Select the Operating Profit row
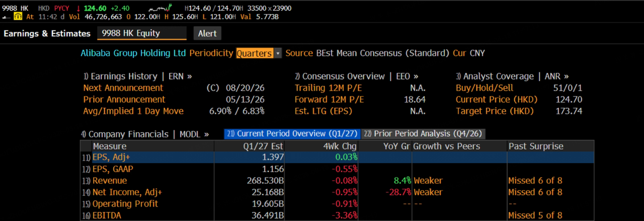The height and width of the screenshot is (221, 644). [x=337, y=203]
